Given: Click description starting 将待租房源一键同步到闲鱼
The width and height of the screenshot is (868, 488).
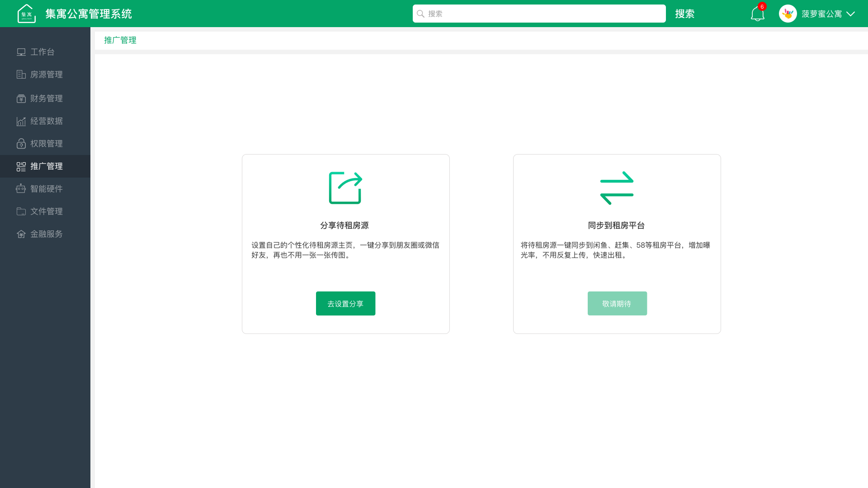Looking at the screenshot, I should tap(615, 250).
